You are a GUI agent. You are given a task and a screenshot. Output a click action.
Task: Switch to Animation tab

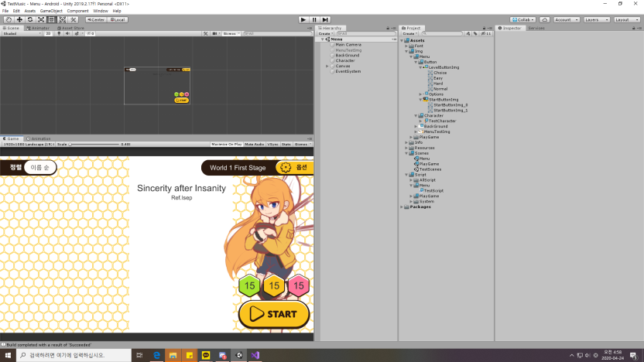38,138
